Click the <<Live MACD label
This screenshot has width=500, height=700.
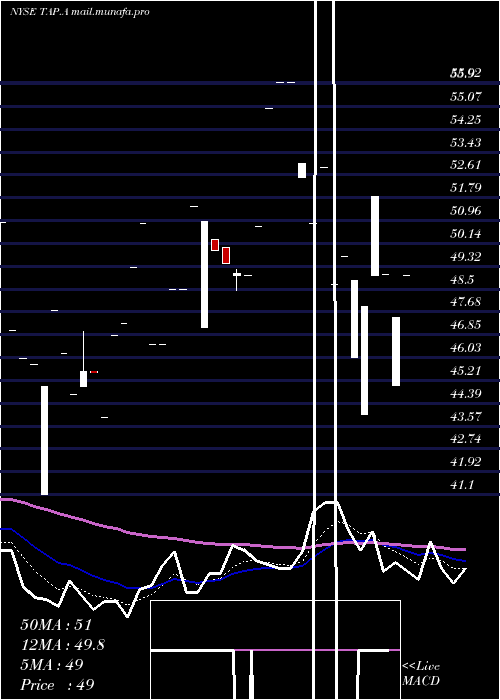point(421,674)
